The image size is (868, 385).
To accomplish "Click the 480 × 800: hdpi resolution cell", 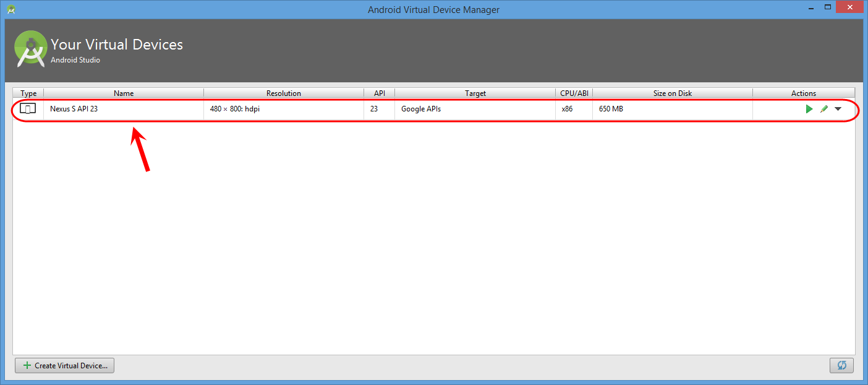I will (284, 109).
